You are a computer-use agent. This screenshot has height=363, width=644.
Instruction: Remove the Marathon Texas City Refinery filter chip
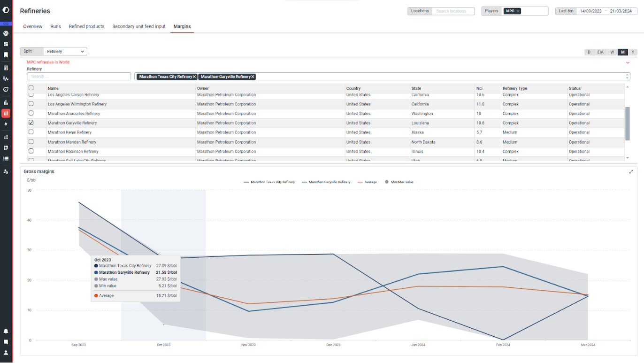[194, 76]
